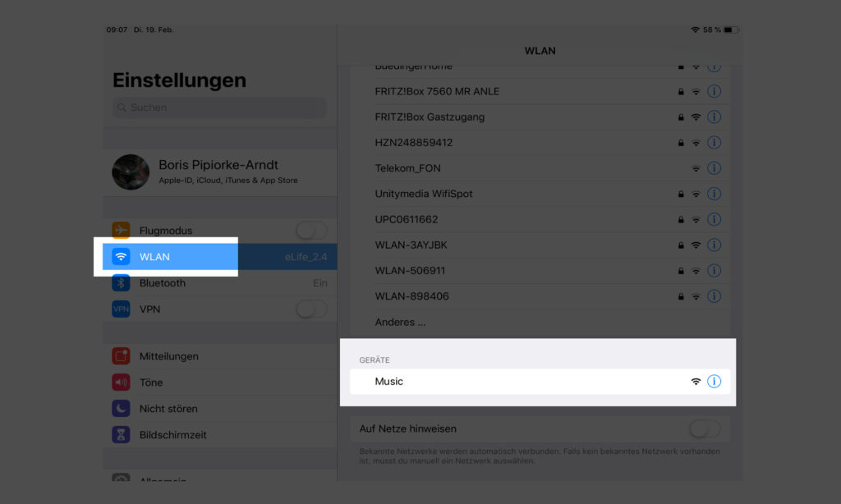Click the Nicht stören moon icon
841x504 pixels.
coord(121,409)
